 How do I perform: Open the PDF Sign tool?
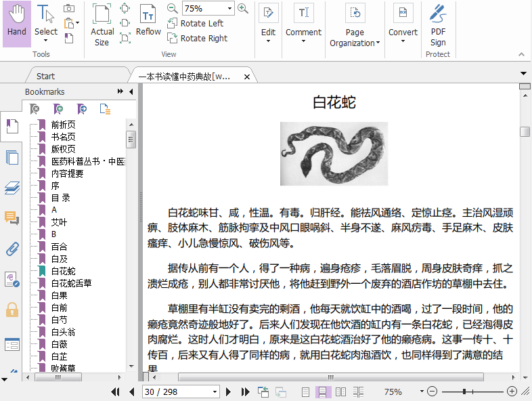438,26
